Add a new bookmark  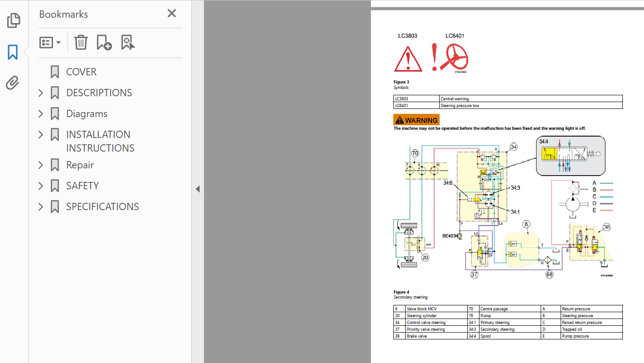104,43
